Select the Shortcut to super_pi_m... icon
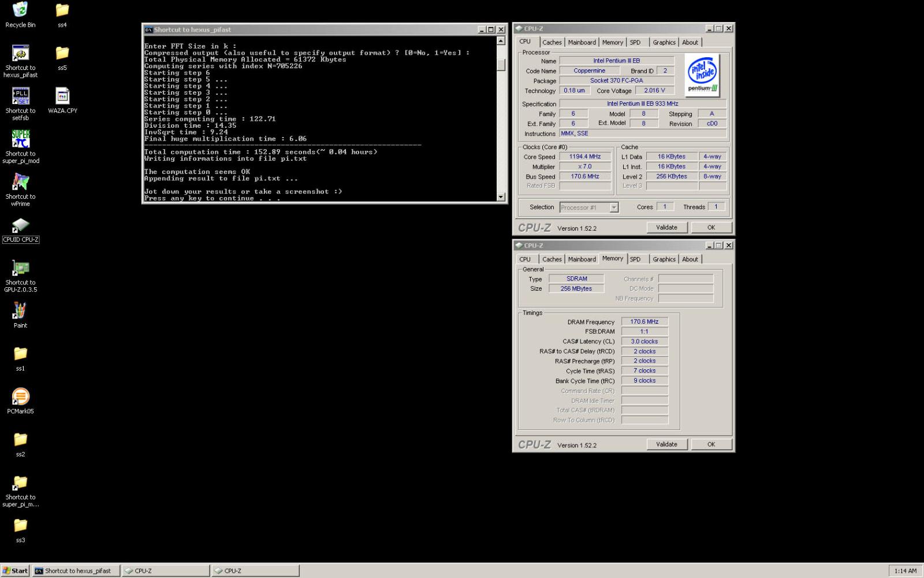 coord(20,490)
